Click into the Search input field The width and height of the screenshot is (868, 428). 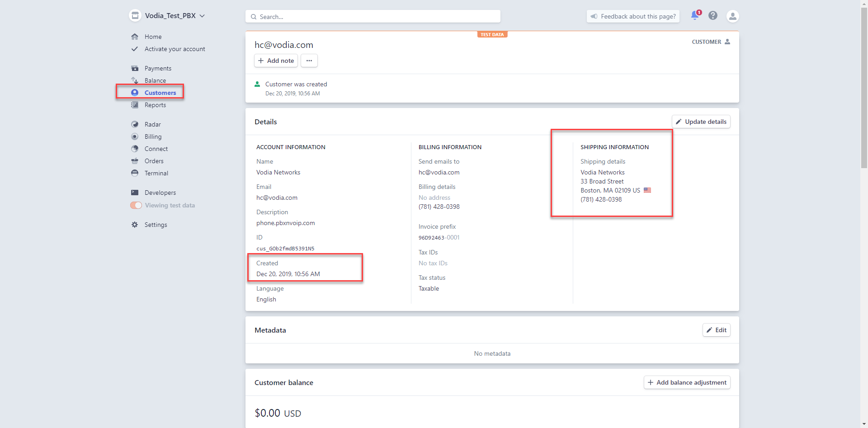(373, 17)
